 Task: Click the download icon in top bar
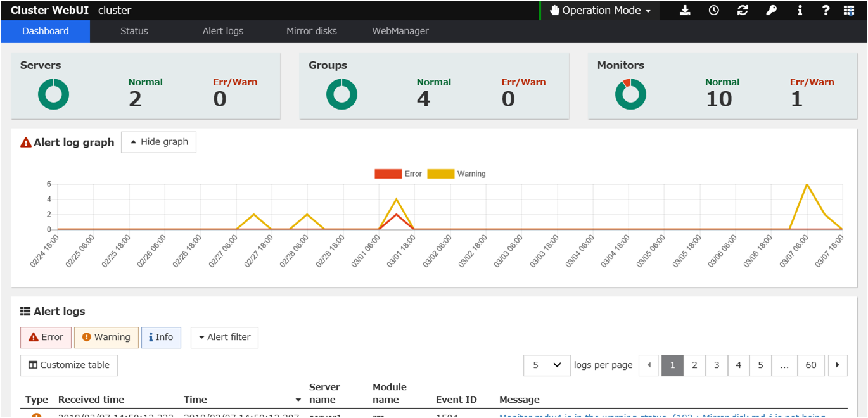[685, 11]
